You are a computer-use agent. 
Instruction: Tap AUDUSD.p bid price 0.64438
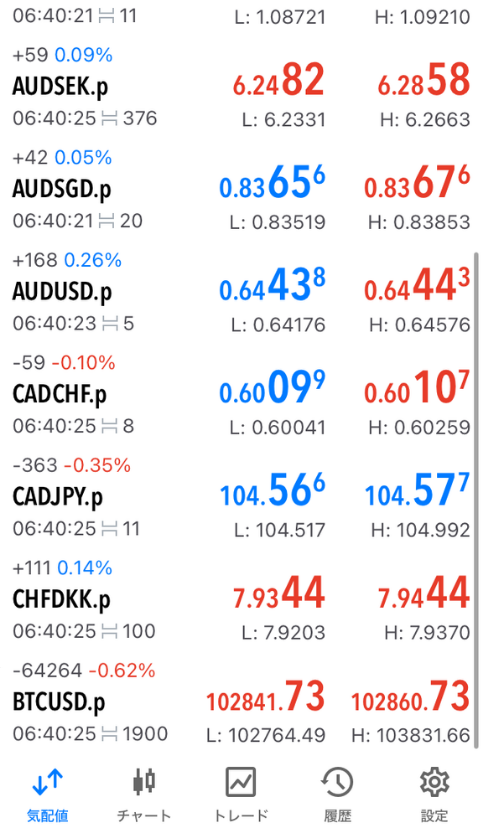pyautogui.click(x=272, y=286)
